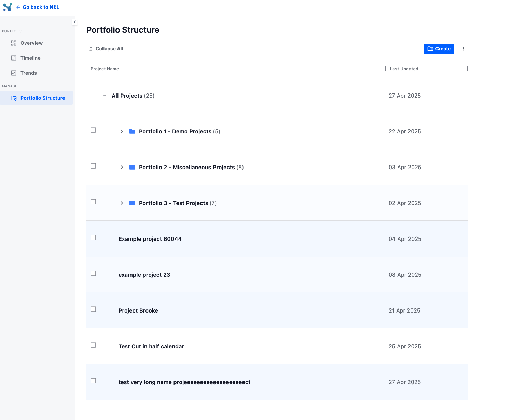This screenshot has width=514, height=420.
Task: Click the Create button
Action: pyautogui.click(x=439, y=49)
